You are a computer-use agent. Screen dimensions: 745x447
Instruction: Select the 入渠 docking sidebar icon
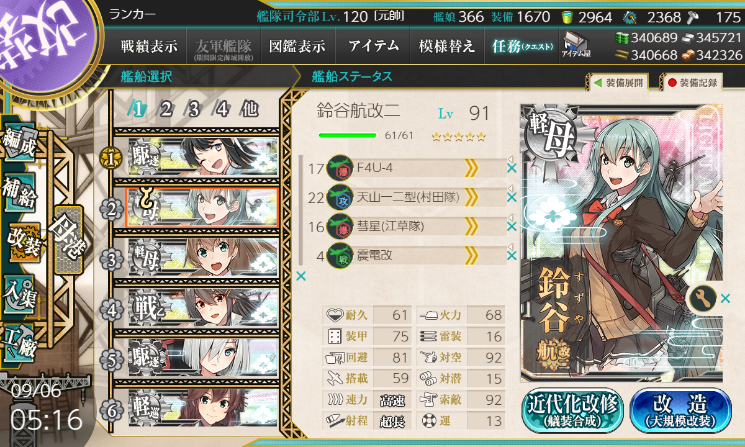coord(19,295)
